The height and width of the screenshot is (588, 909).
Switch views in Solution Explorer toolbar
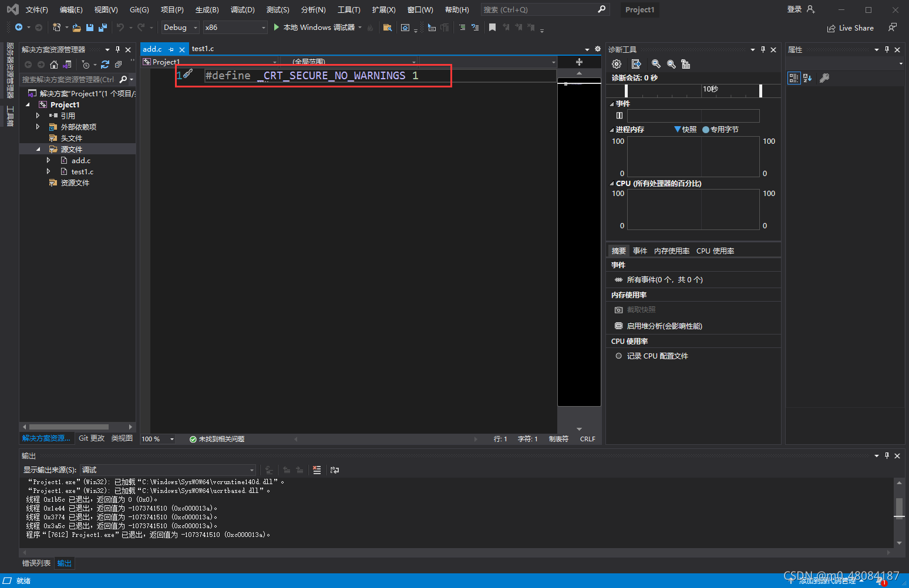67,65
